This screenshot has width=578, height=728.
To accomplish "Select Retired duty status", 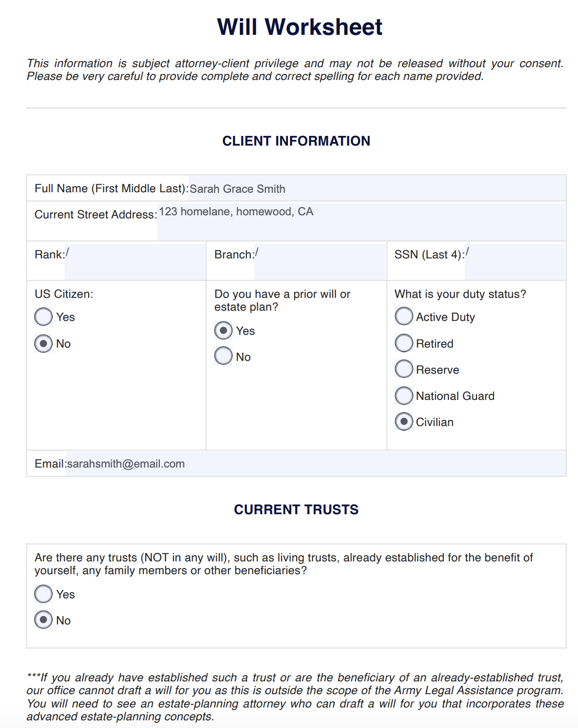I will [x=404, y=343].
